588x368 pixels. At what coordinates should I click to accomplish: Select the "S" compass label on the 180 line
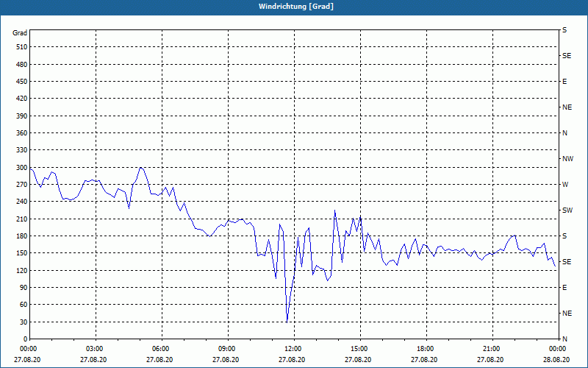tap(564, 236)
